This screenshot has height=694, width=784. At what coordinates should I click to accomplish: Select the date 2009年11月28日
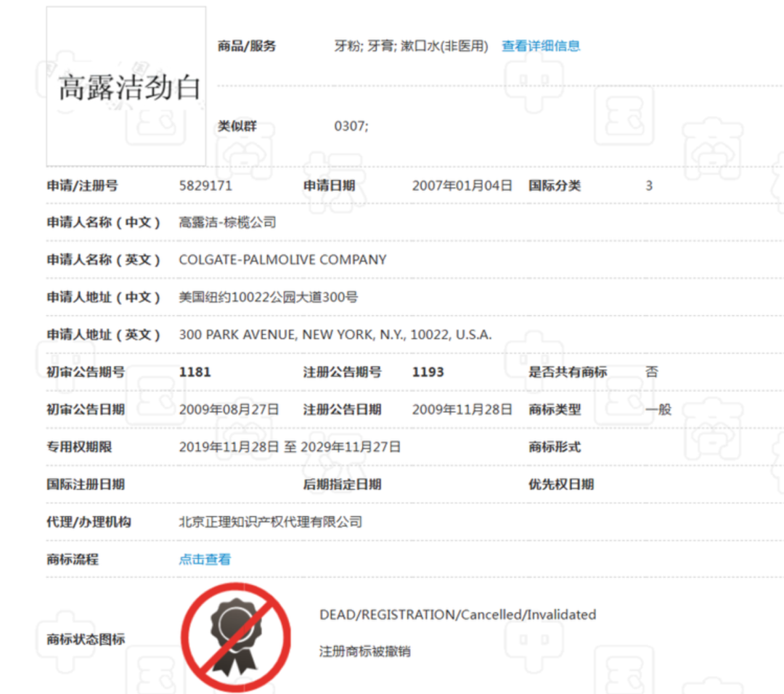pyautogui.click(x=462, y=409)
